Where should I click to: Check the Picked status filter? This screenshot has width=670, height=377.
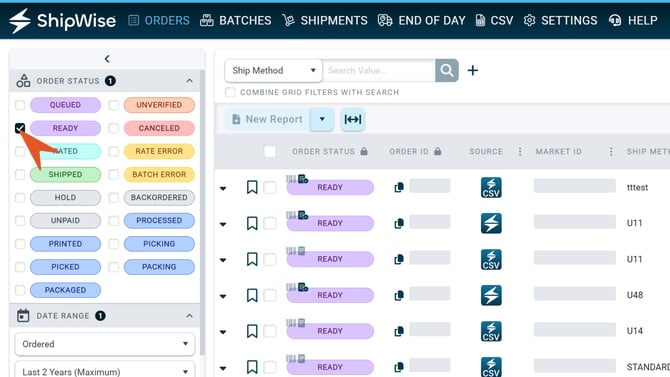coord(20,267)
